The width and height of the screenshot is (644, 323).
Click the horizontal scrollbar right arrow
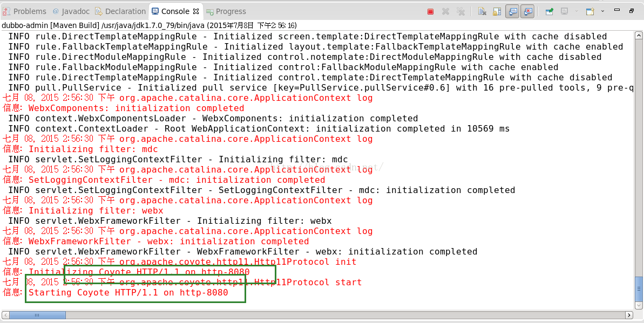tap(629, 315)
